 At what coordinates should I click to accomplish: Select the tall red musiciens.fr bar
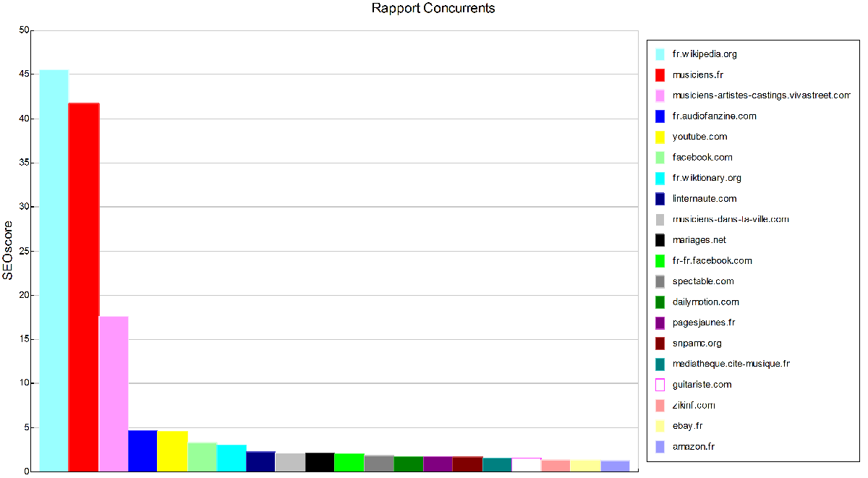[x=83, y=287]
